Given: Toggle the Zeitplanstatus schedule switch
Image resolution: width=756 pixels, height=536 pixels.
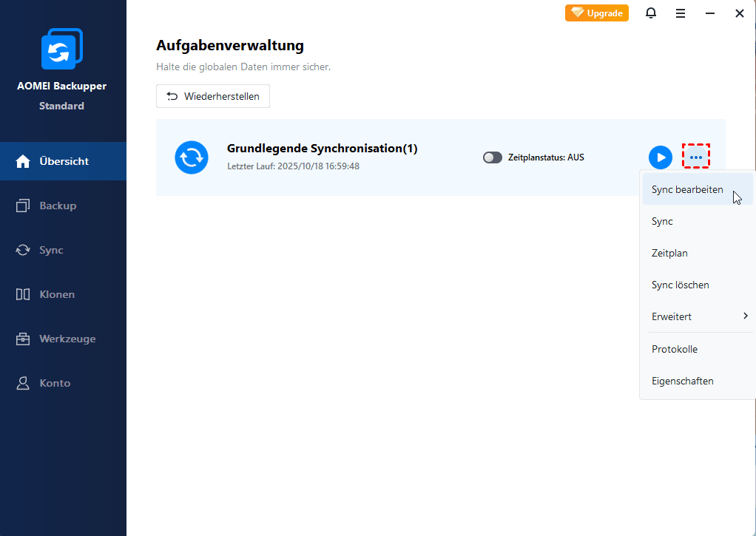Looking at the screenshot, I should coord(492,157).
